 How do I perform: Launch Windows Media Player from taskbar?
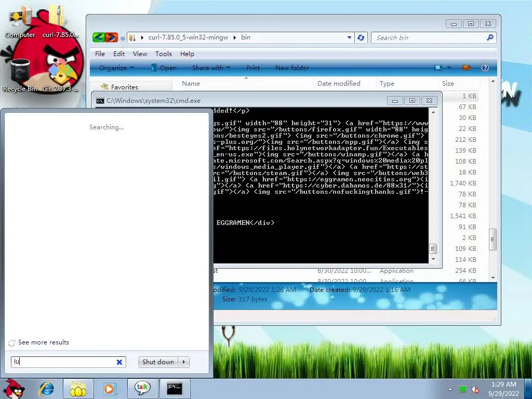(x=109, y=389)
